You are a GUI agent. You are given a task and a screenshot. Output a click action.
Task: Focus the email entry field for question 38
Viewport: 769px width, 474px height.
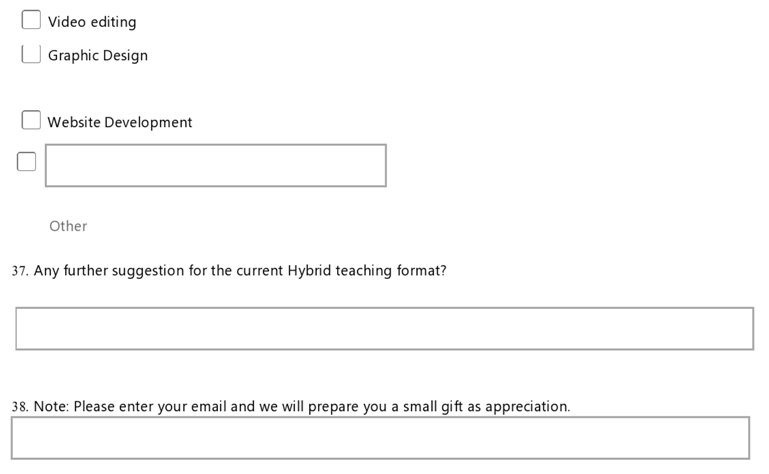point(380,437)
